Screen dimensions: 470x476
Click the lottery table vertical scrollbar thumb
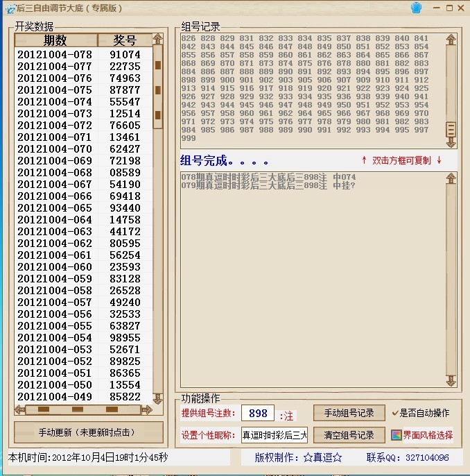click(x=157, y=87)
